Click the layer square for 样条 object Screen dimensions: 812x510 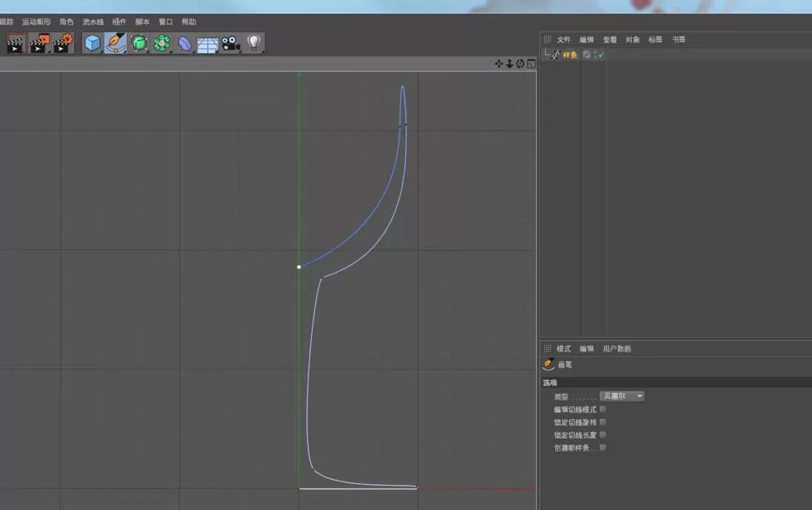pyautogui.click(x=587, y=54)
